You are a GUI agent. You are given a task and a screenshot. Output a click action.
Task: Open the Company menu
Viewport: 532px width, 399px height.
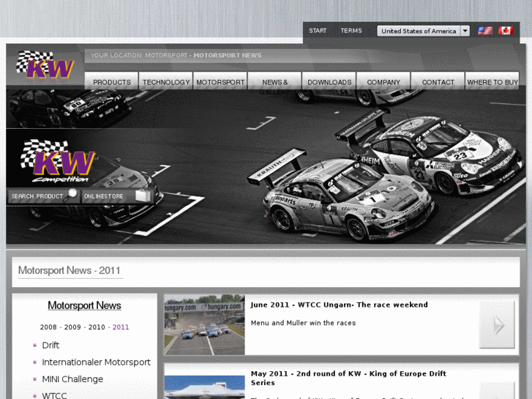point(383,81)
